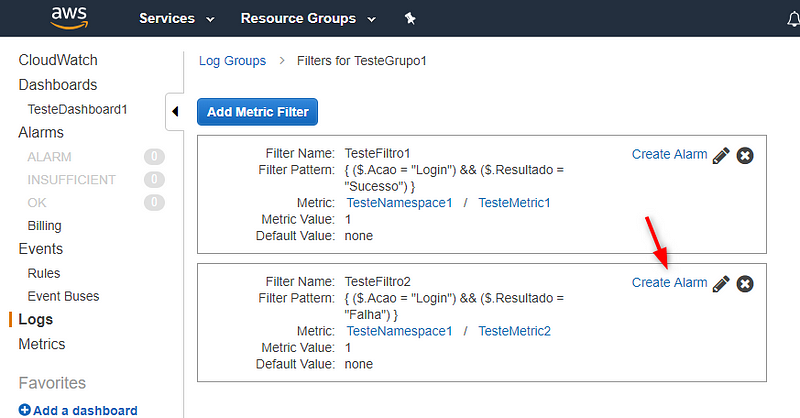This screenshot has height=418, width=800.
Task: Edit TesteFiltro2 with the pencil icon
Action: click(x=721, y=283)
